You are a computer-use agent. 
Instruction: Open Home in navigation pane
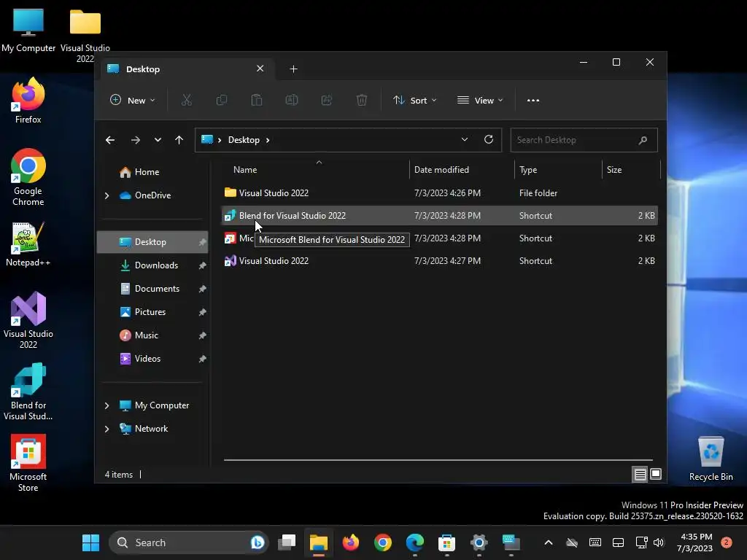[147, 172]
